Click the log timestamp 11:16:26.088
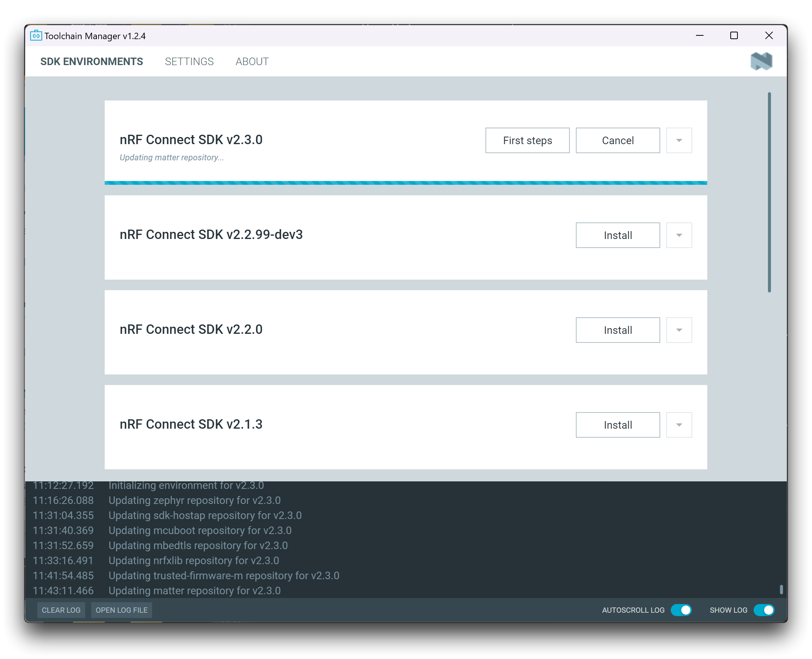812x659 pixels. (x=63, y=500)
